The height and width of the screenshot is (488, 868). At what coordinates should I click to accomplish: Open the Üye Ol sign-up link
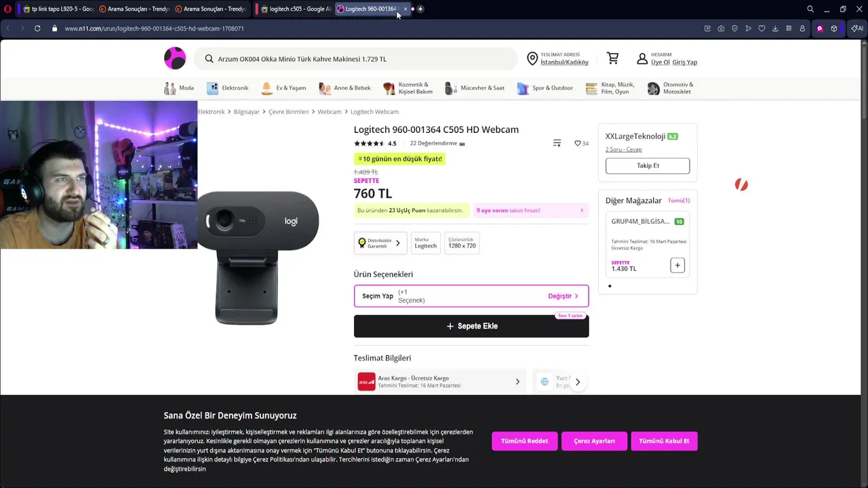pos(660,62)
